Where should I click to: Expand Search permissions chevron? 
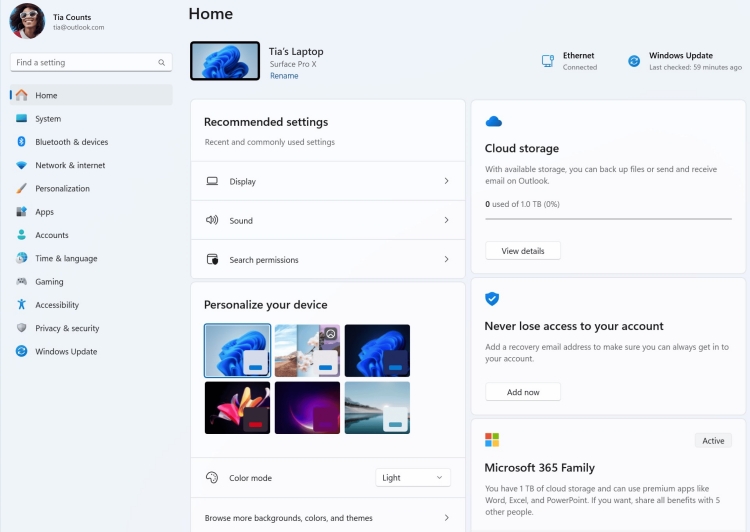446,259
